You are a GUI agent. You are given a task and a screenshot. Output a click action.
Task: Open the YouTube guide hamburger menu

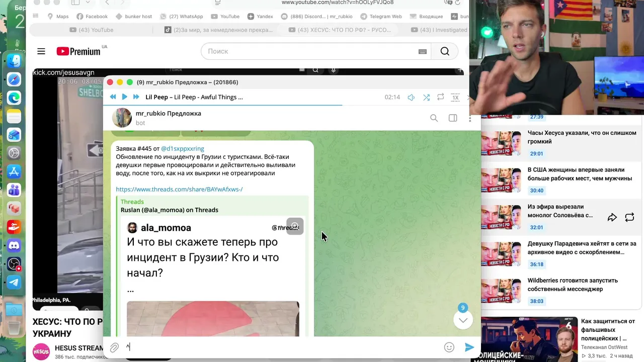[41, 51]
